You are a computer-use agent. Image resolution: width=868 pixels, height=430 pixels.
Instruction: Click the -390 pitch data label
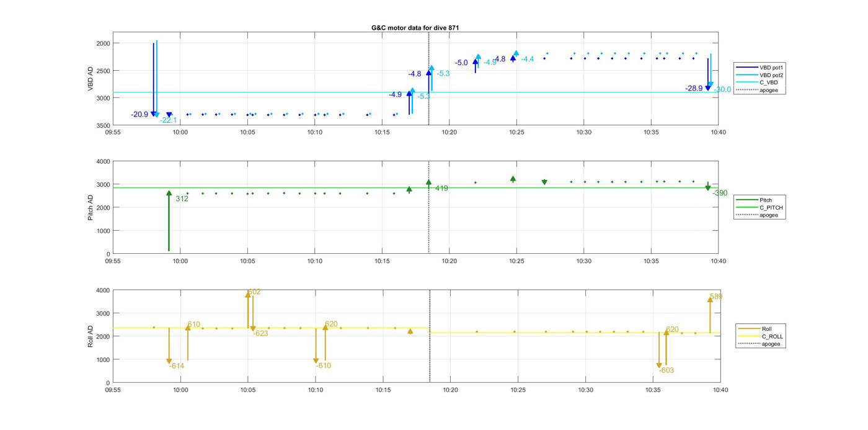point(720,193)
